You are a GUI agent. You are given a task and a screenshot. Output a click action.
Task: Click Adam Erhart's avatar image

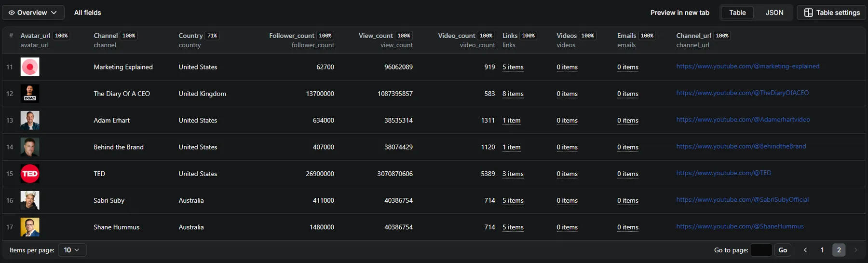click(30, 120)
